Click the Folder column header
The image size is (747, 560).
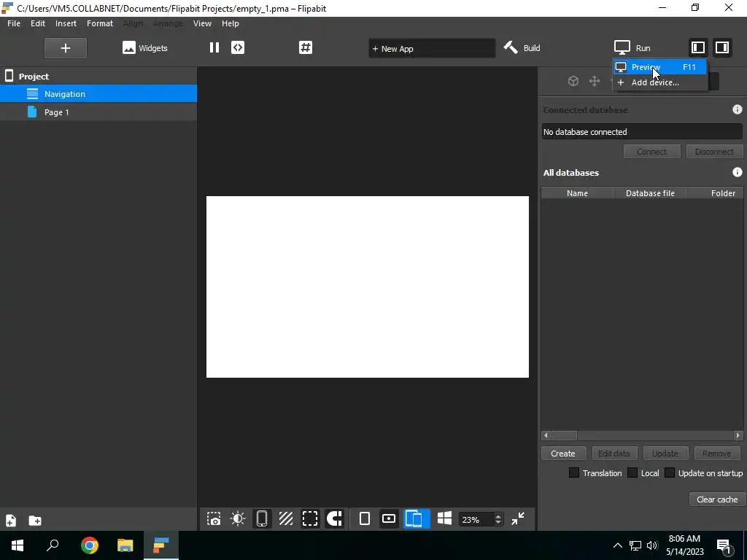click(715, 192)
